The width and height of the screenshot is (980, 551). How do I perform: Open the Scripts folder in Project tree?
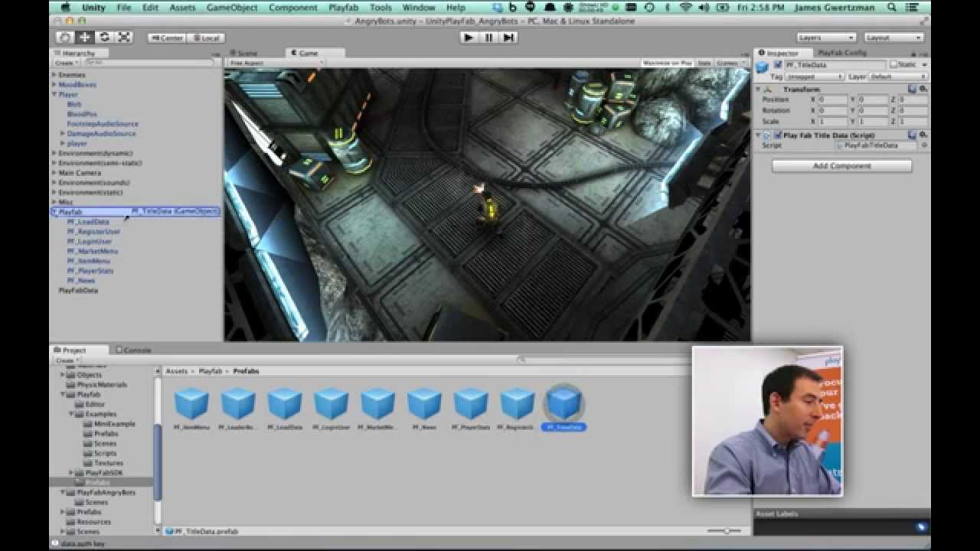[105, 453]
